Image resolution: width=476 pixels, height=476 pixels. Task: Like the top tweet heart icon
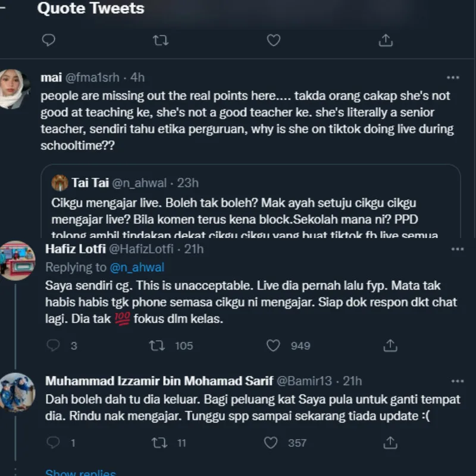coord(273,40)
